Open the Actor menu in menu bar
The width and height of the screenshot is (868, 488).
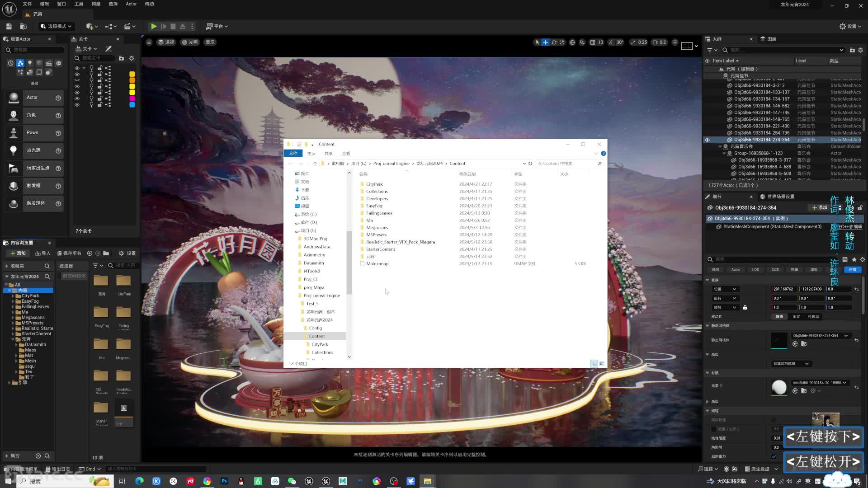(x=131, y=4)
